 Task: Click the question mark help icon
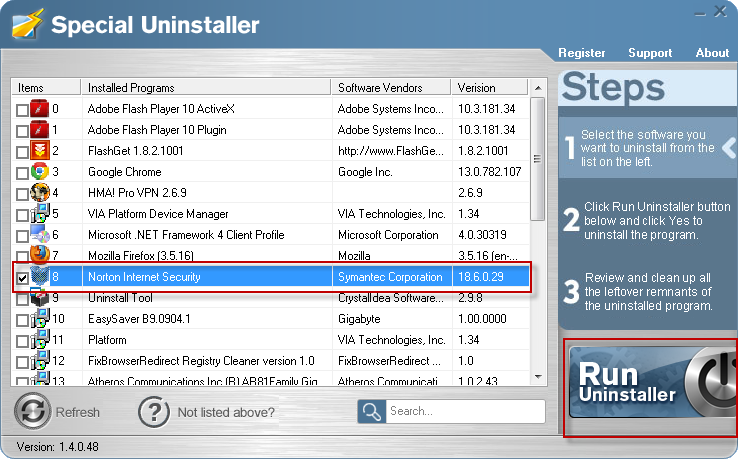pos(153,412)
